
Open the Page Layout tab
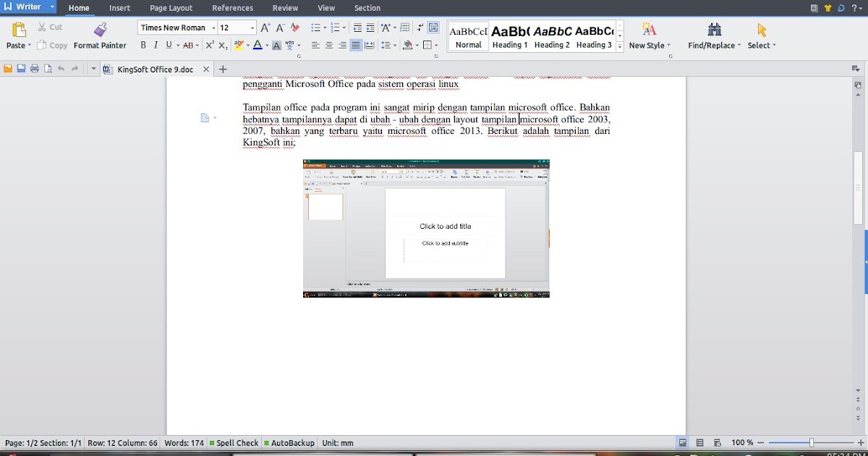pyautogui.click(x=171, y=8)
